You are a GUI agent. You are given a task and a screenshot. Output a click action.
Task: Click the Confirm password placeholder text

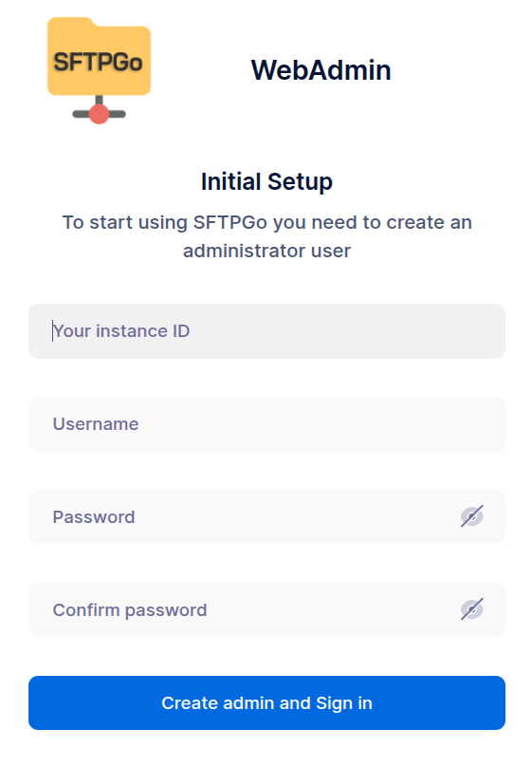[x=130, y=610]
